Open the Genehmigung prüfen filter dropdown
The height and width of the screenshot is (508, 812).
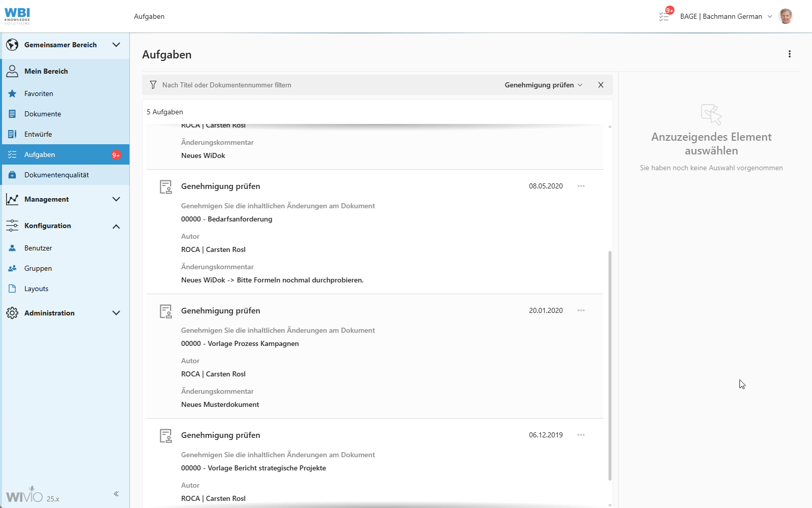click(x=543, y=85)
